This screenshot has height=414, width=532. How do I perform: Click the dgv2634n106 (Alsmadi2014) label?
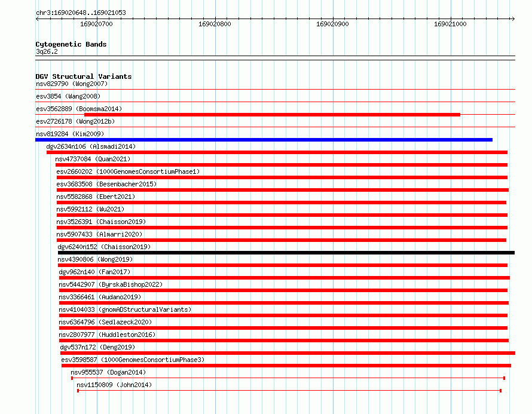click(91, 146)
